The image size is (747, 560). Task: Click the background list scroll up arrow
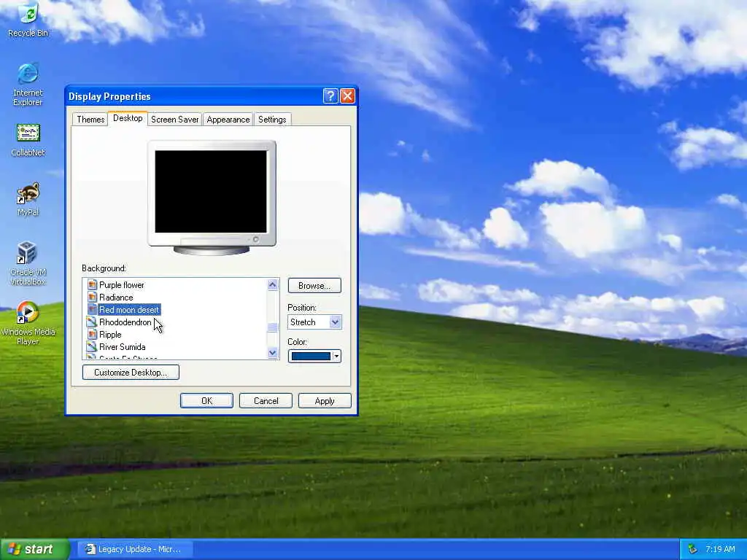tap(273, 285)
